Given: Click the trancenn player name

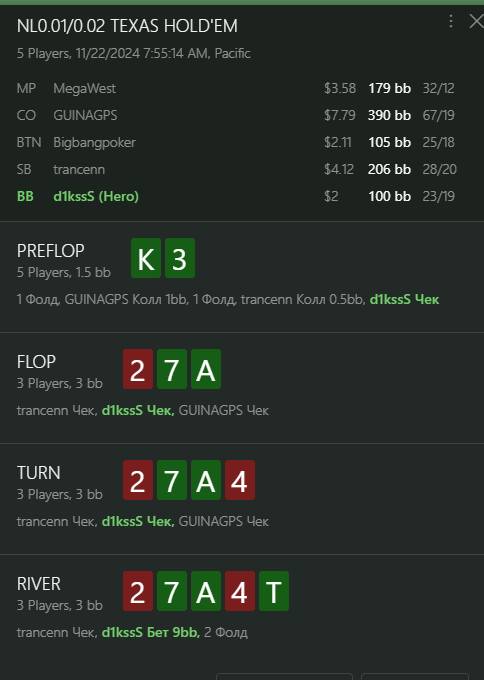Looking at the screenshot, I should 79,169.
